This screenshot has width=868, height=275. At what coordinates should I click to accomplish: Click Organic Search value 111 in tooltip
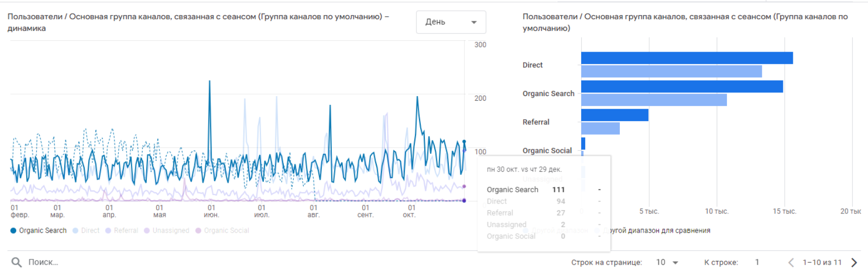(x=559, y=190)
